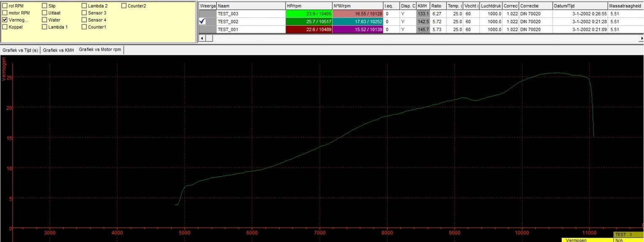
Task: Select the TEST_002 name row
Action: (x=251, y=22)
